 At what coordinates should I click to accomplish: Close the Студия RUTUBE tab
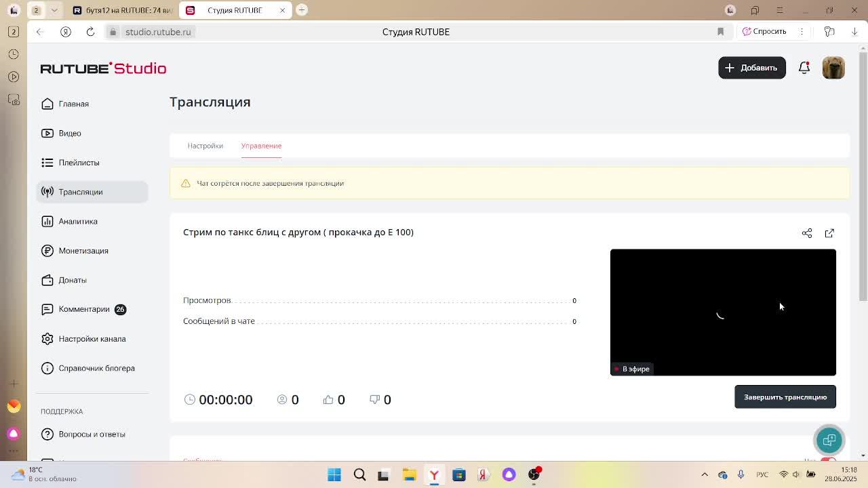pos(282,10)
